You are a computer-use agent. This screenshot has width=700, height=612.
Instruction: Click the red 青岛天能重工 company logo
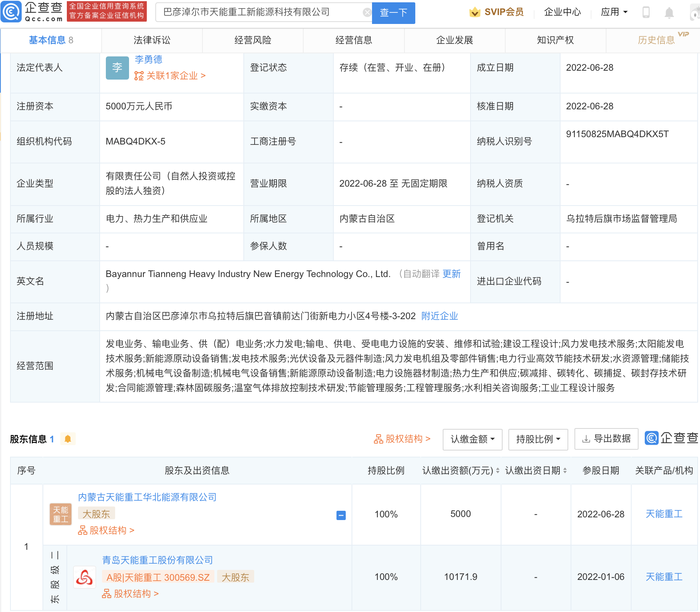point(84,578)
